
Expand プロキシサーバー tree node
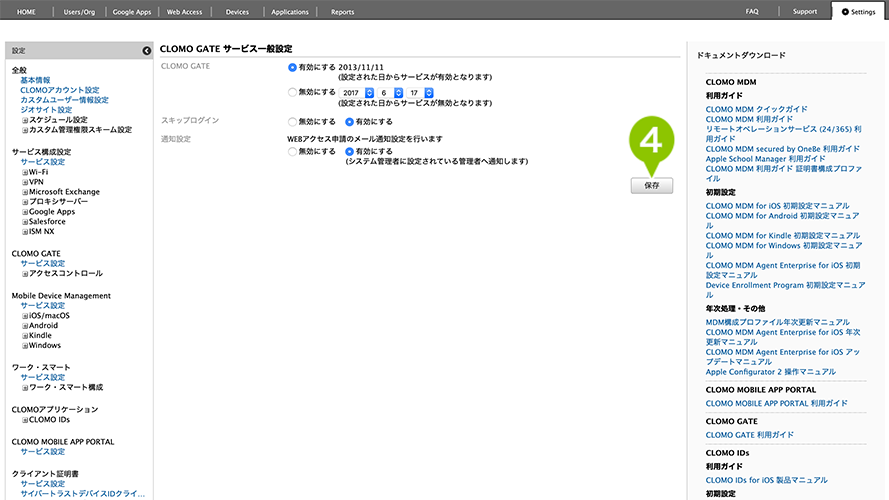click(x=25, y=202)
